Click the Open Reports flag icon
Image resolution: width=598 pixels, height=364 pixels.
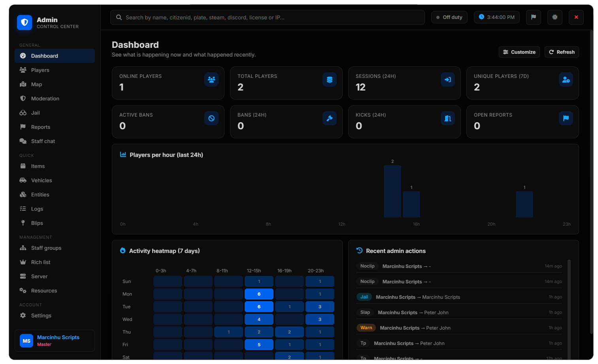[566, 118]
